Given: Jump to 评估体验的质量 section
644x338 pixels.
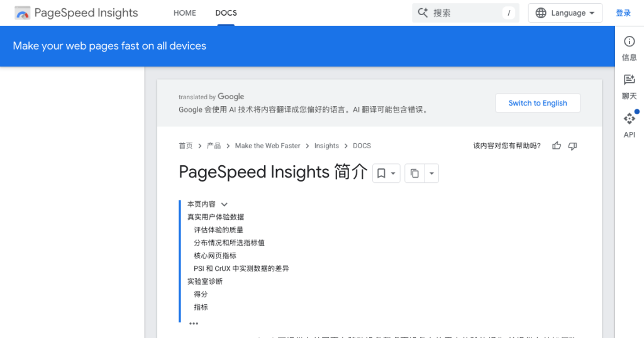Looking at the screenshot, I should [218, 230].
